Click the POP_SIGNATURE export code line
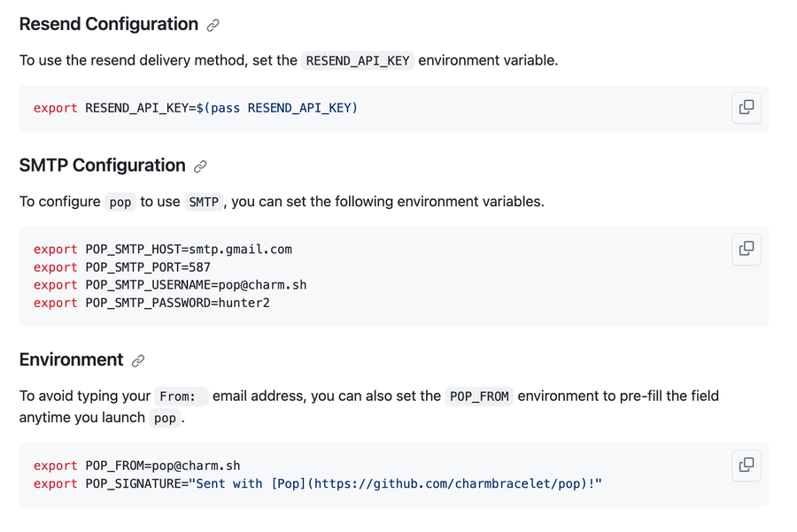 click(x=318, y=483)
